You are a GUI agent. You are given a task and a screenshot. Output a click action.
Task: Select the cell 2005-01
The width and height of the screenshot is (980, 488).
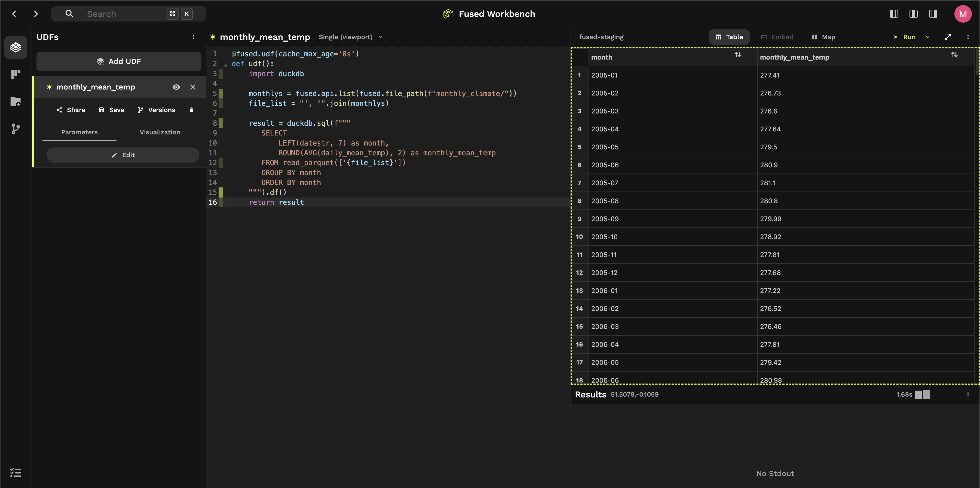pos(673,75)
